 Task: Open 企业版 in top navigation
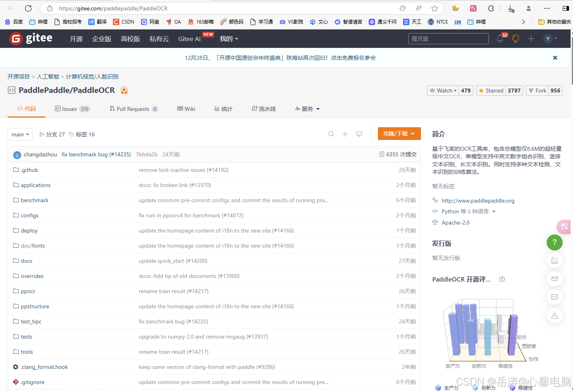point(102,39)
